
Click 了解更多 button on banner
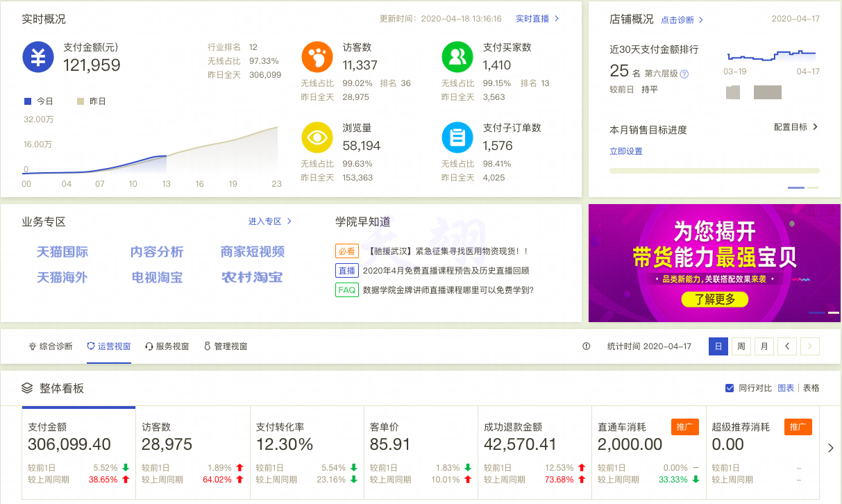tap(714, 300)
